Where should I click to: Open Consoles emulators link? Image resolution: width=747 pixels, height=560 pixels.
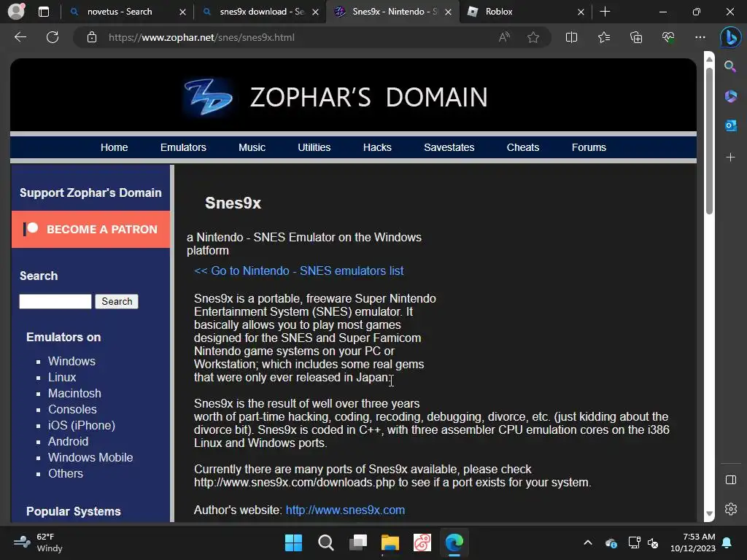72,410
